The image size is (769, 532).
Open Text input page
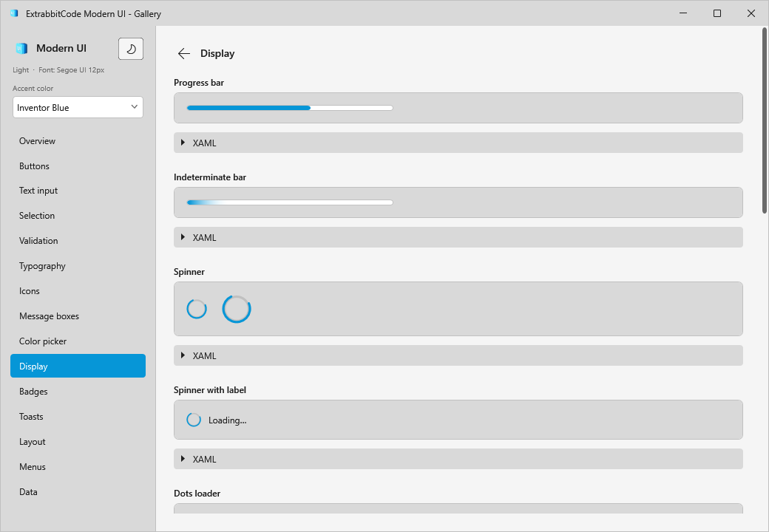78,191
